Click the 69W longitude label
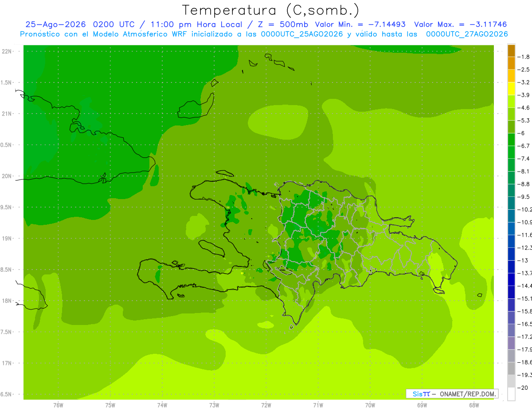This screenshot has height=411, width=532. [x=422, y=405]
